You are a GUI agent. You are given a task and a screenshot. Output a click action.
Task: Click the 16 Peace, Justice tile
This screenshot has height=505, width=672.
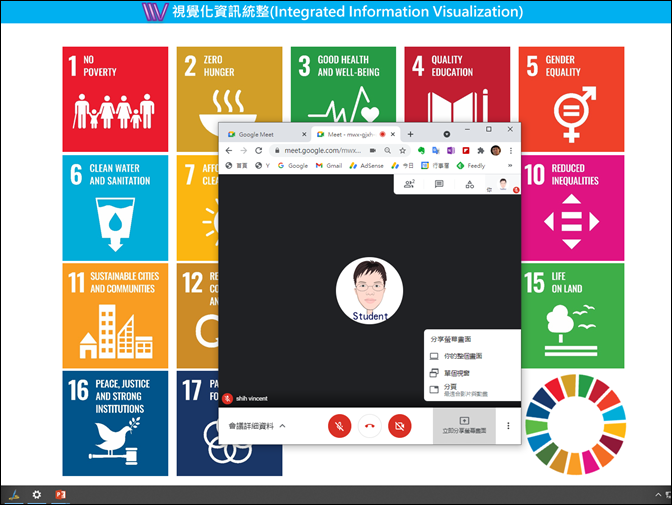point(115,424)
